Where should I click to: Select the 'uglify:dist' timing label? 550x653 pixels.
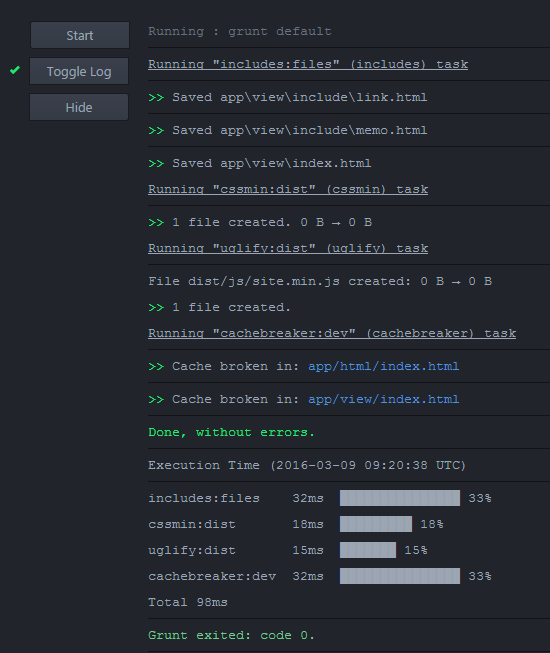(192, 550)
